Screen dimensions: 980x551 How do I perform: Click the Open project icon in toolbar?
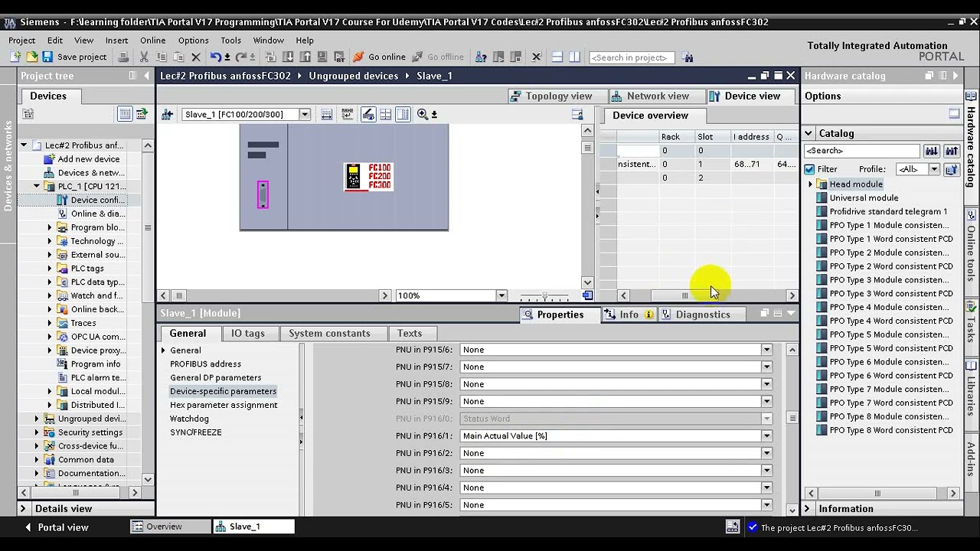(31, 57)
